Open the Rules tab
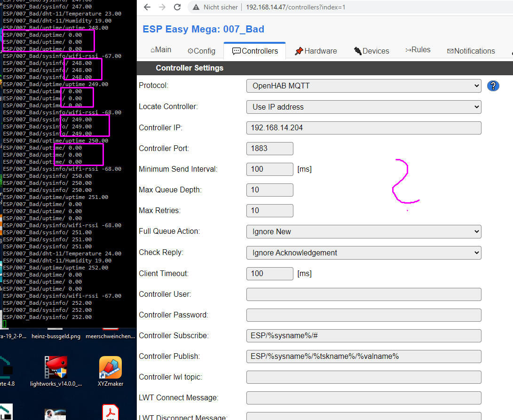This screenshot has width=513, height=420. pos(418,50)
